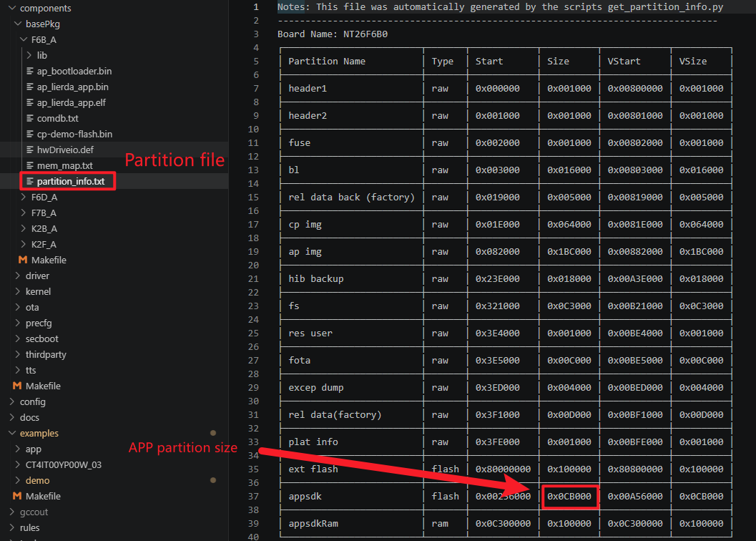
Task: Expand the F6D_A folder chevron
Action: point(24,197)
